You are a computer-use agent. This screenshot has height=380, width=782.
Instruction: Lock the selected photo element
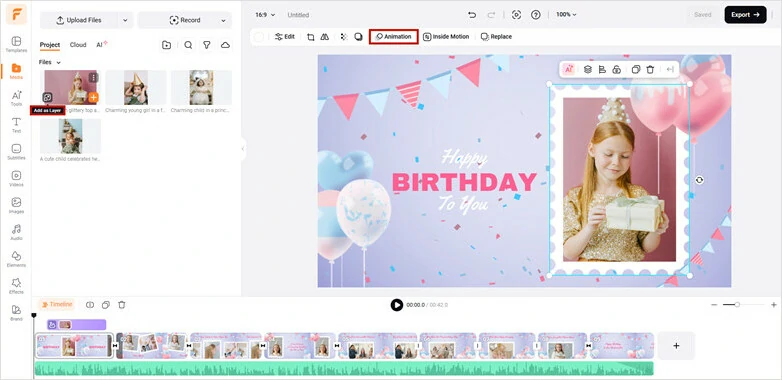click(x=616, y=69)
